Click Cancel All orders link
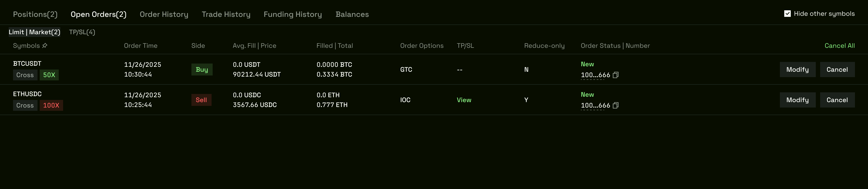868x189 pixels. point(839,45)
